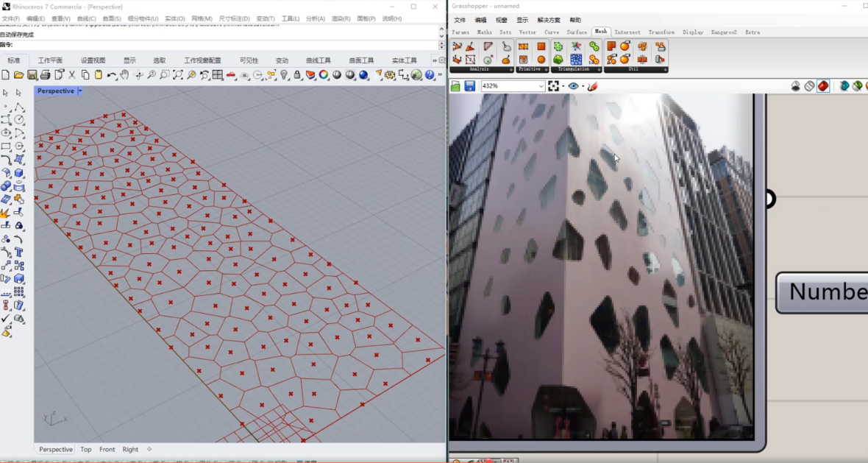Expand more toolbar tabs double-chevron

coord(435,60)
